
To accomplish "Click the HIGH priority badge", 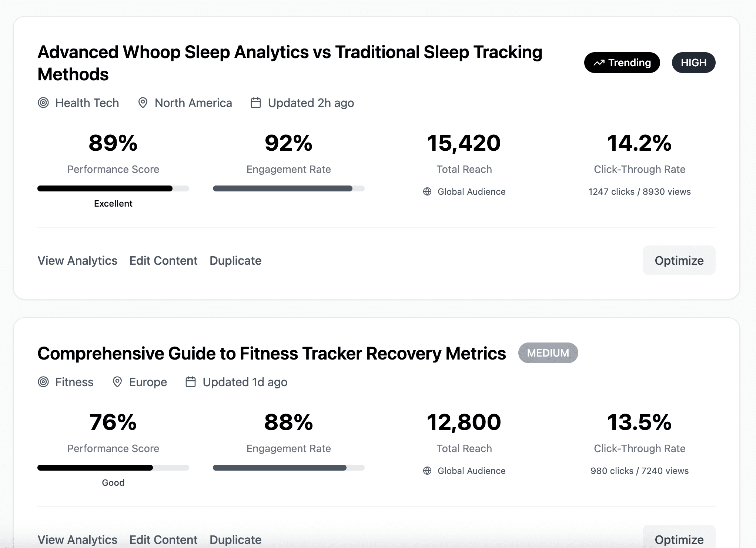I will pyautogui.click(x=693, y=63).
